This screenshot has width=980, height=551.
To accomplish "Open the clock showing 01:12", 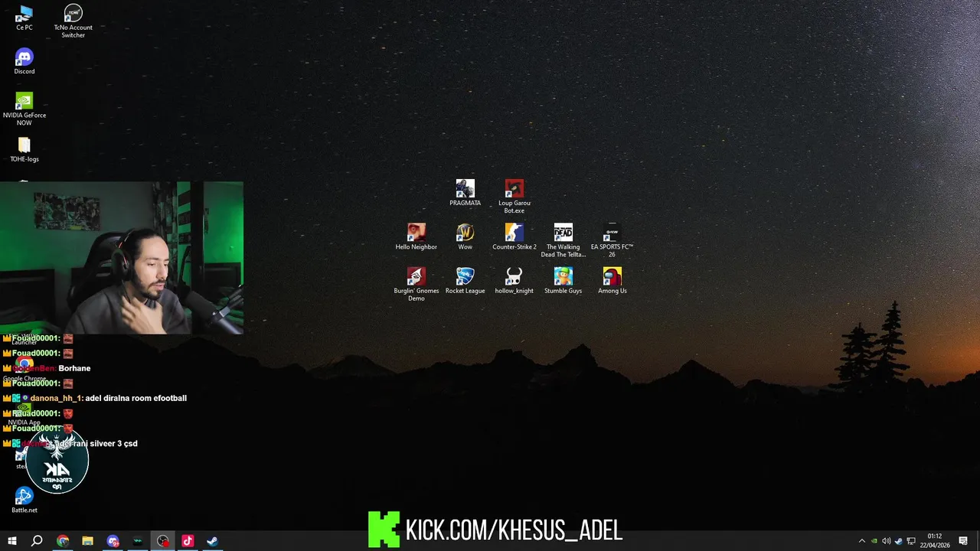I will point(934,540).
